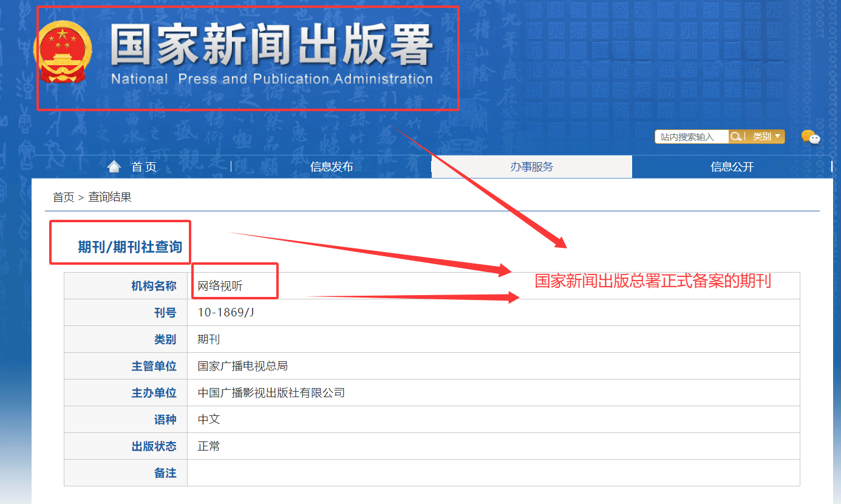The width and height of the screenshot is (841, 504).
Task: Switch to the 信息发布 tab
Action: [332, 167]
